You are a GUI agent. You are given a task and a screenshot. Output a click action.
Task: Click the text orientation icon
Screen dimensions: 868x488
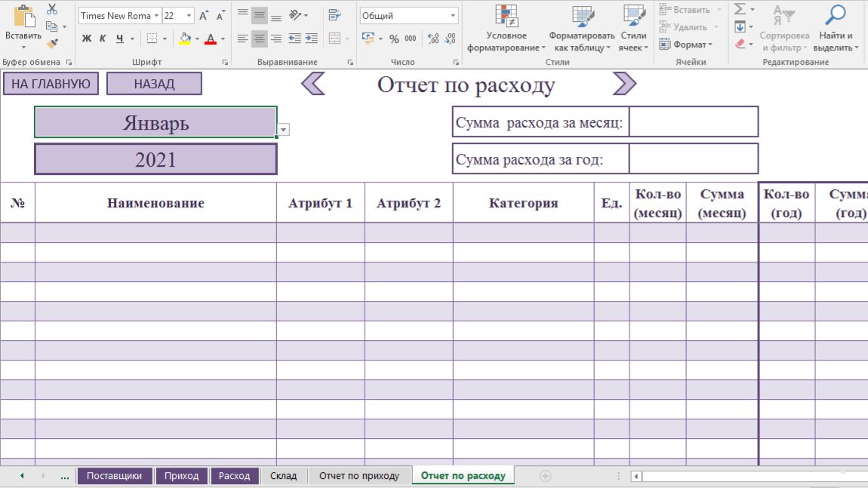[x=296, y=15]
